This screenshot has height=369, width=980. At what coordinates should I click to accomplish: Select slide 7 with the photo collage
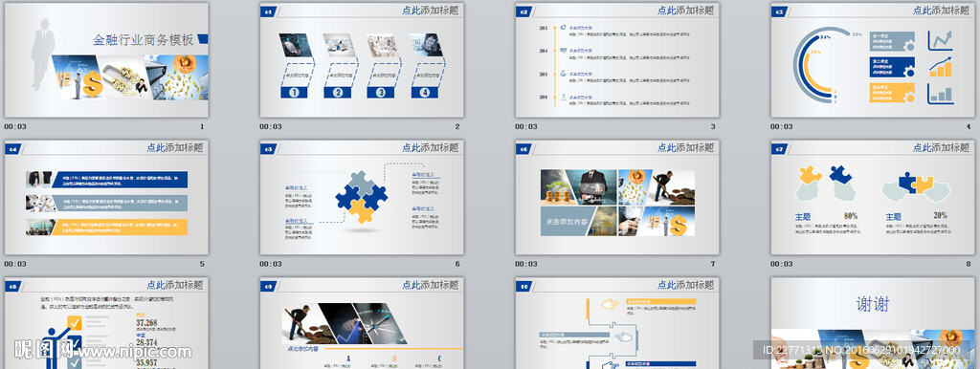click(617, 197)
